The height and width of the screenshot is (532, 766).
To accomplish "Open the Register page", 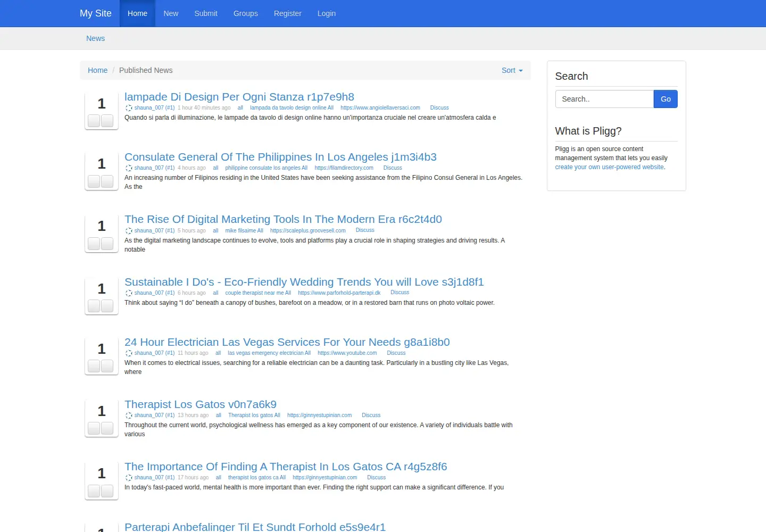I will click(x=288, y=13).
